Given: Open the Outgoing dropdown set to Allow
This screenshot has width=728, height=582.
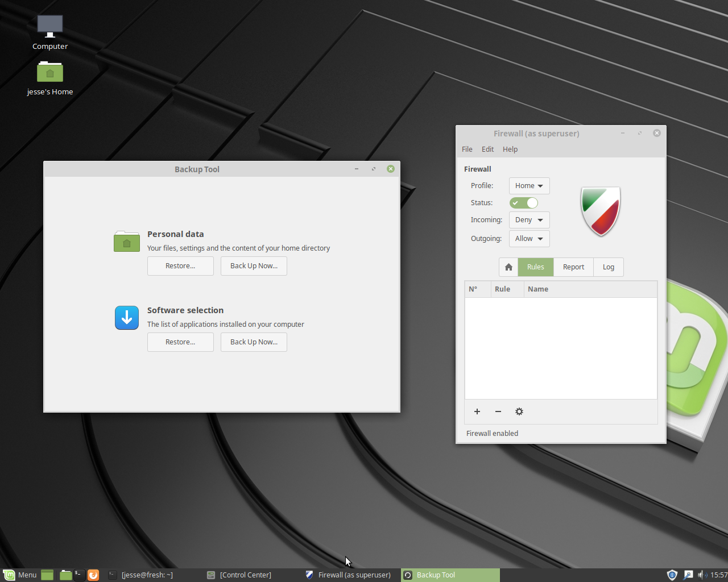Looking at the screenshot, I should [529, 239].
